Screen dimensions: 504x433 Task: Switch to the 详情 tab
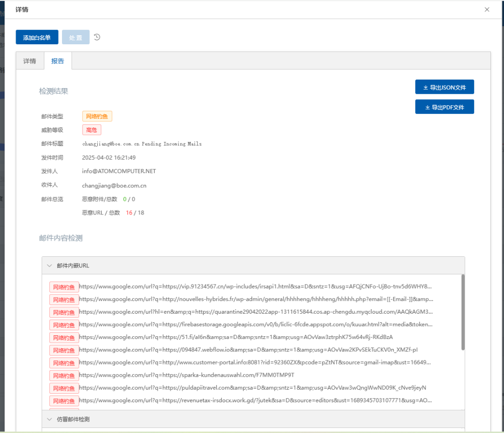tap(30, 61)
